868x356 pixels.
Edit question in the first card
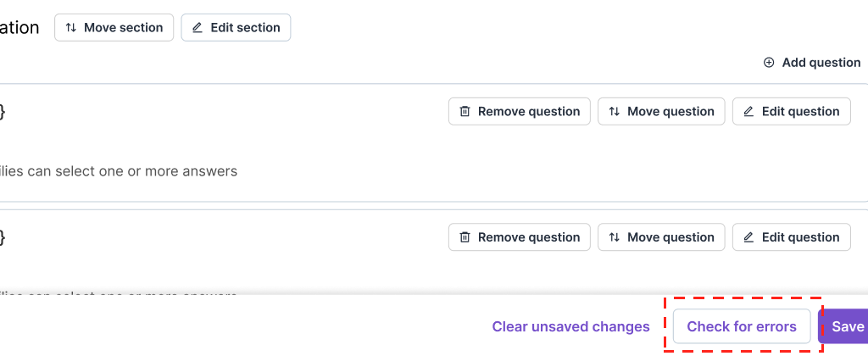[792, 112]
